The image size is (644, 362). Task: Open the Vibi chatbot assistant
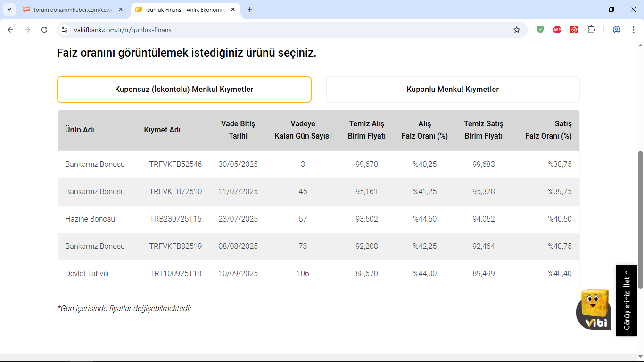[x=593, y=310]
